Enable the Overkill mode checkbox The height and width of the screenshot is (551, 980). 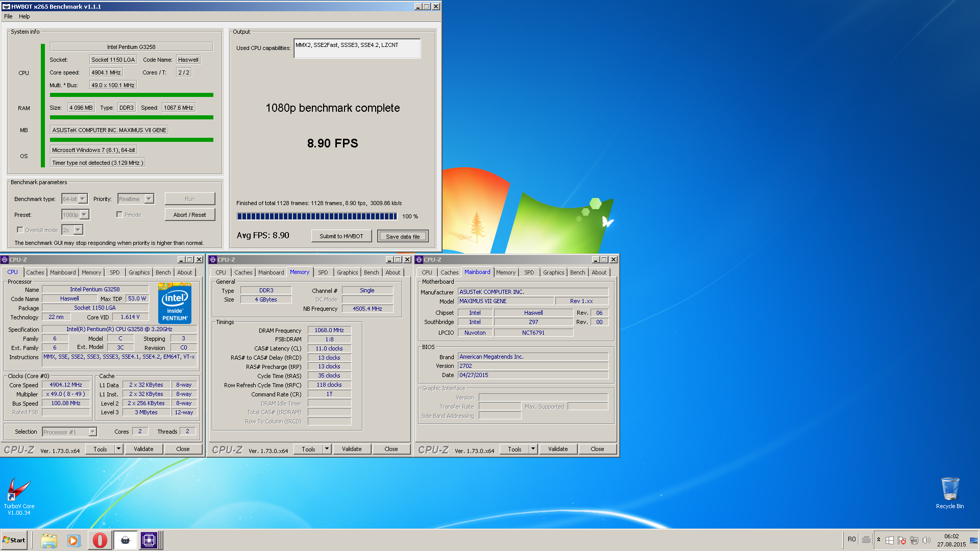[x=20, y=230]
